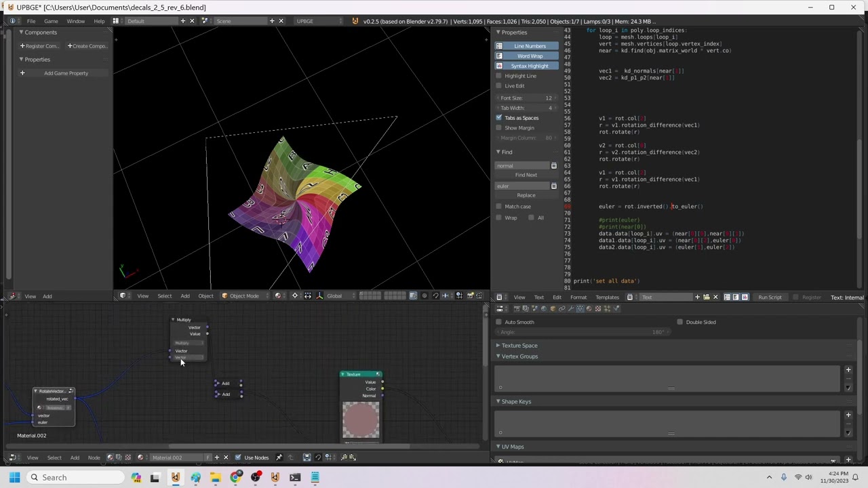Enable Match case checkbox
Screen dimensions: 868x488
pos(499,207)
